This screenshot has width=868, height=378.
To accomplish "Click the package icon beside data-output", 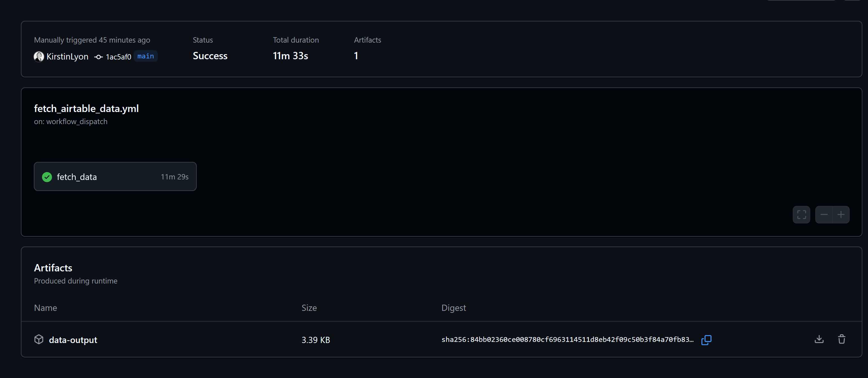I will (x=39, y=339).
